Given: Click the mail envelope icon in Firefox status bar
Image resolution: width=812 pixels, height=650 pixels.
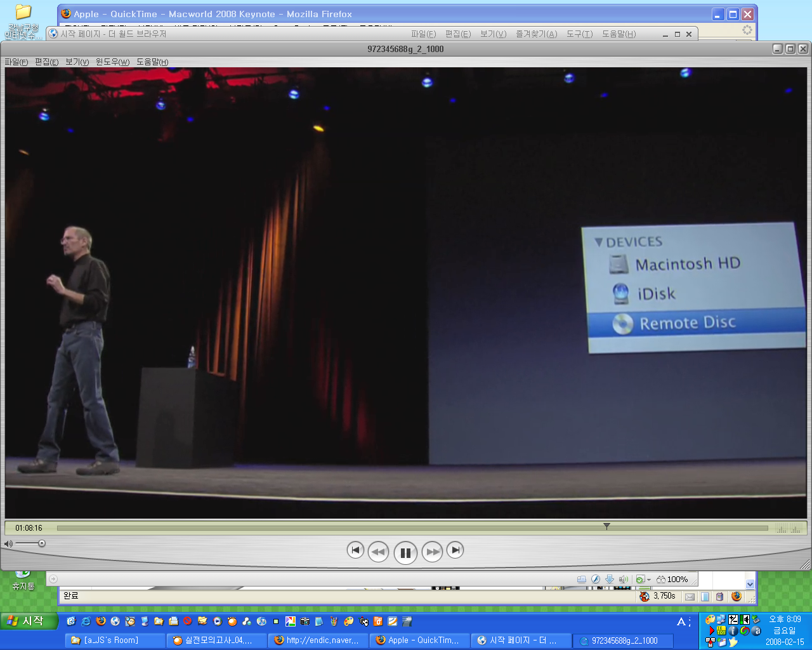Looking at the screenshot, I should click(x=690, y=597).
